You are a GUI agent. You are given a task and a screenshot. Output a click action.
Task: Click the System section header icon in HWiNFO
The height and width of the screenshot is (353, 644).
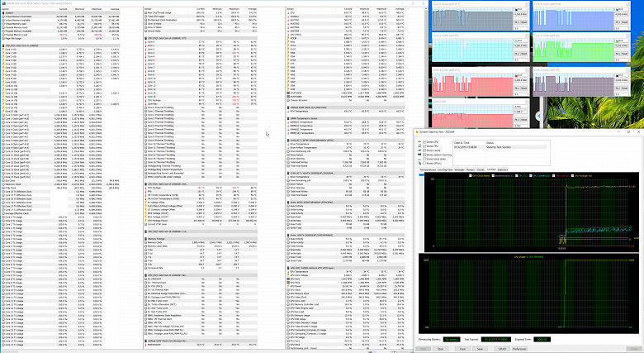(x=3, y=12)
